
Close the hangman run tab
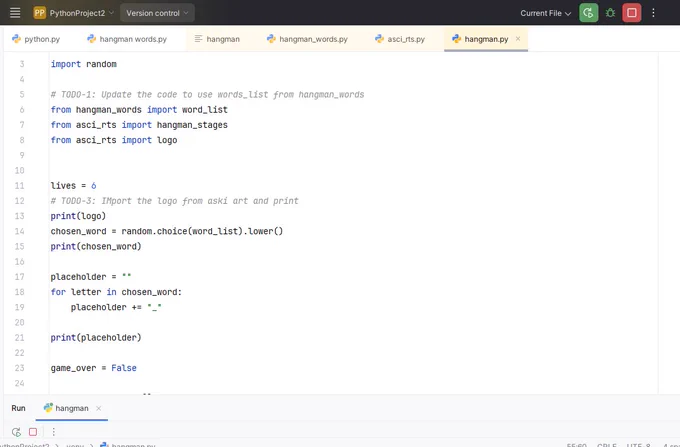pos(98,408)
